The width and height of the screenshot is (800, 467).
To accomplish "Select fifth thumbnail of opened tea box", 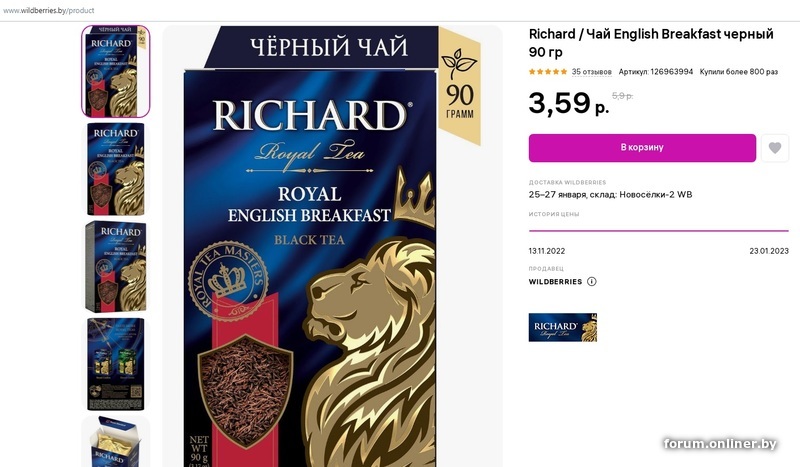I will [116, 441].
